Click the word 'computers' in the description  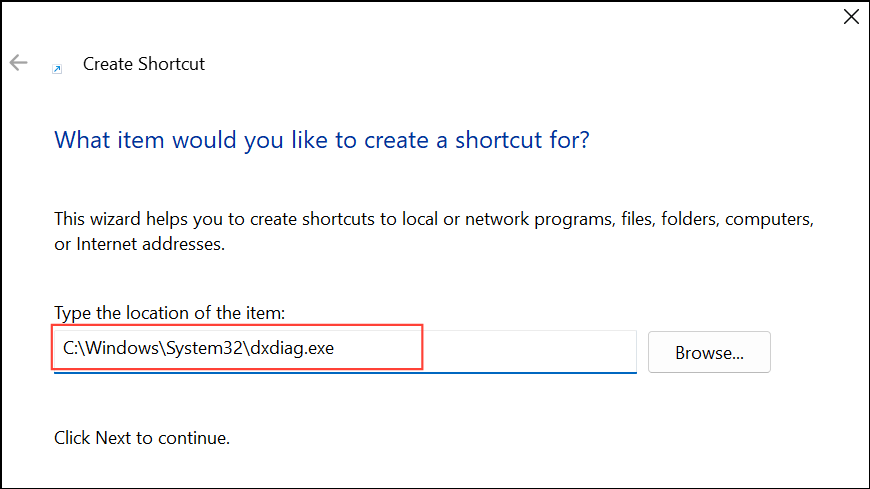768,219
